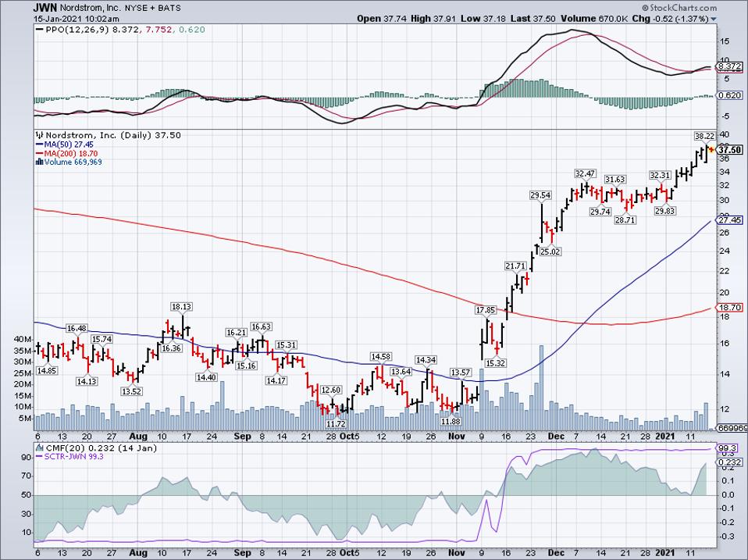Click the PPO histogram value 0.620 in legend
Image resolution: width=748 pixels, height=560 pixels.
pos(191,30)
